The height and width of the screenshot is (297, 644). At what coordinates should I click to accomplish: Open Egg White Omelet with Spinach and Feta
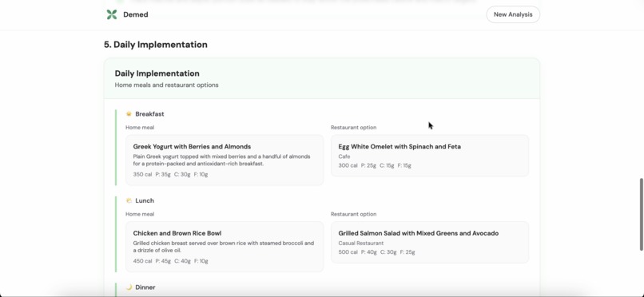pyautogui.click(x=430, y=156)
